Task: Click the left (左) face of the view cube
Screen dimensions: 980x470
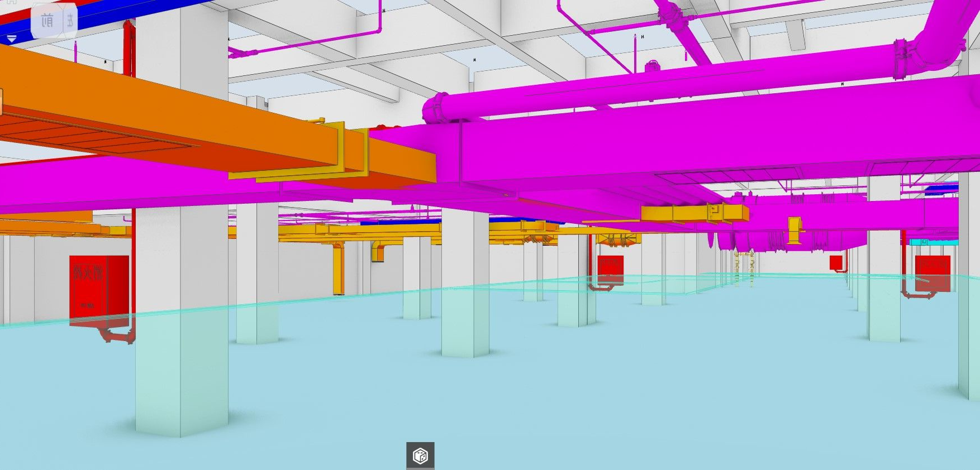Action: 69,21
